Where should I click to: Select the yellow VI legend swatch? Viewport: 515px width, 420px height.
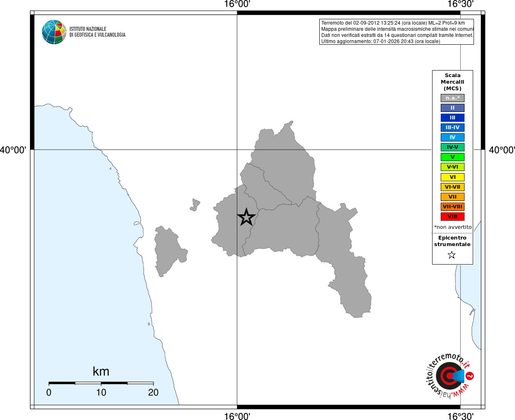coord(453,177)
